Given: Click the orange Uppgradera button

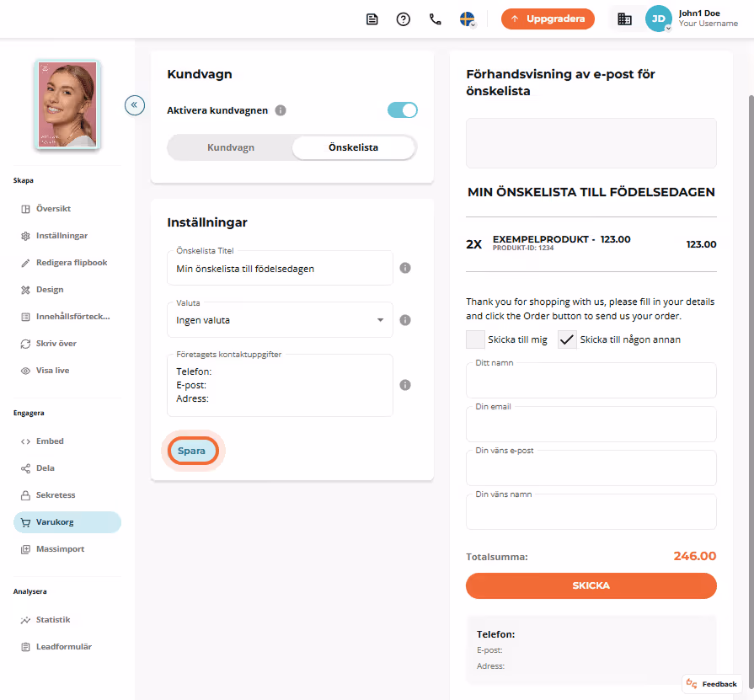Looking at the screenshot, I should 548,19.
